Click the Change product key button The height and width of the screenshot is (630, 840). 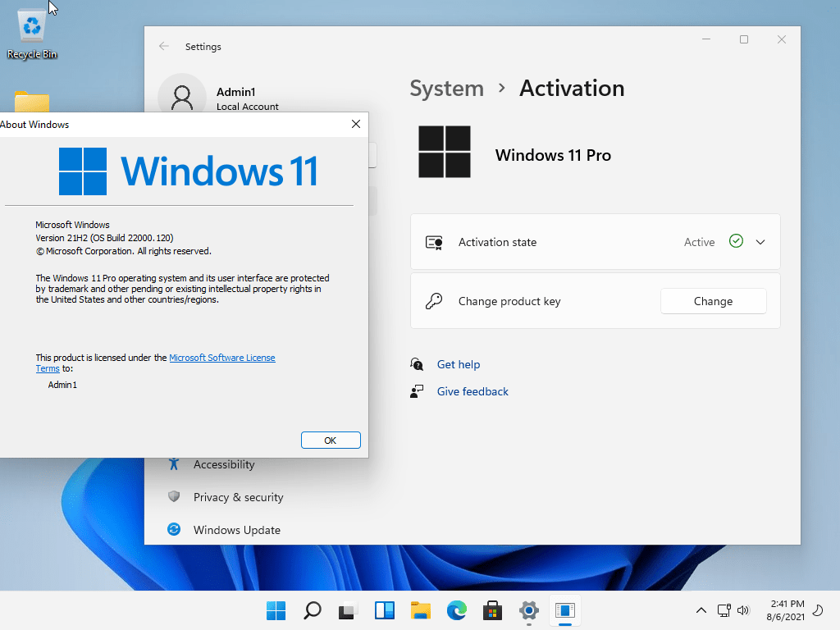coord(713,301)
